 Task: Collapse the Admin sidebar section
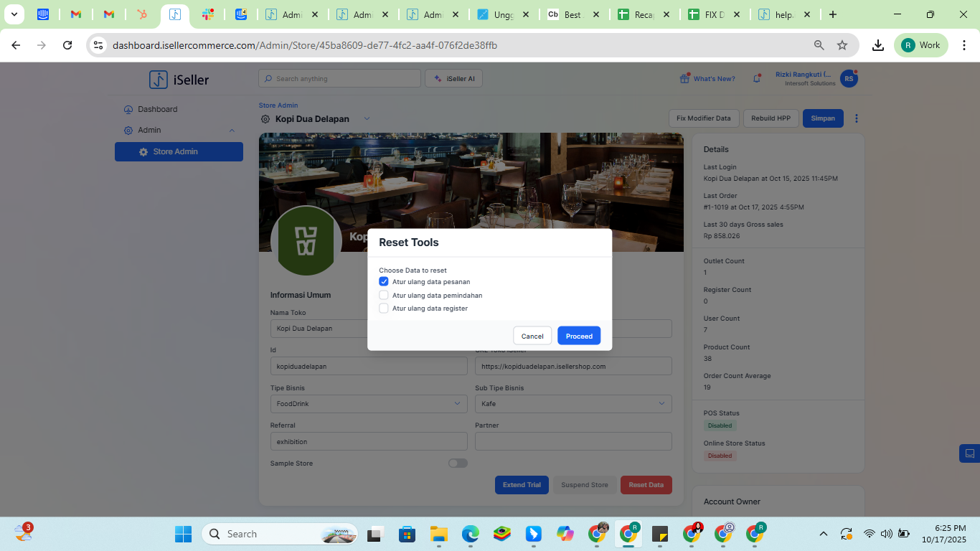[x=232, y=131]
